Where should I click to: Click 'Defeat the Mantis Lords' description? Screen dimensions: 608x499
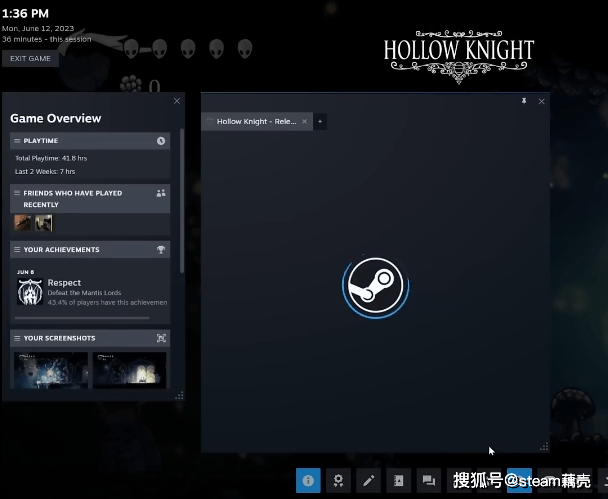click(84, 293)
